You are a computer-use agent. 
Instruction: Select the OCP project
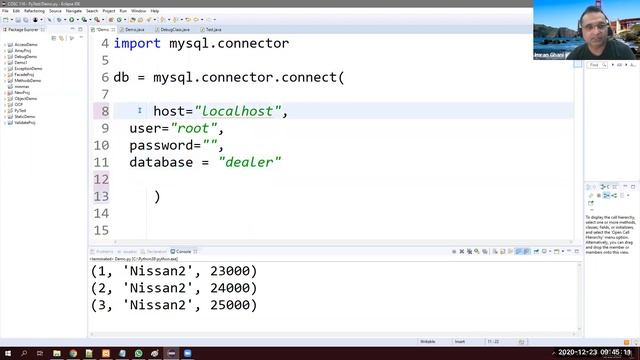click(x=18, y=104)
